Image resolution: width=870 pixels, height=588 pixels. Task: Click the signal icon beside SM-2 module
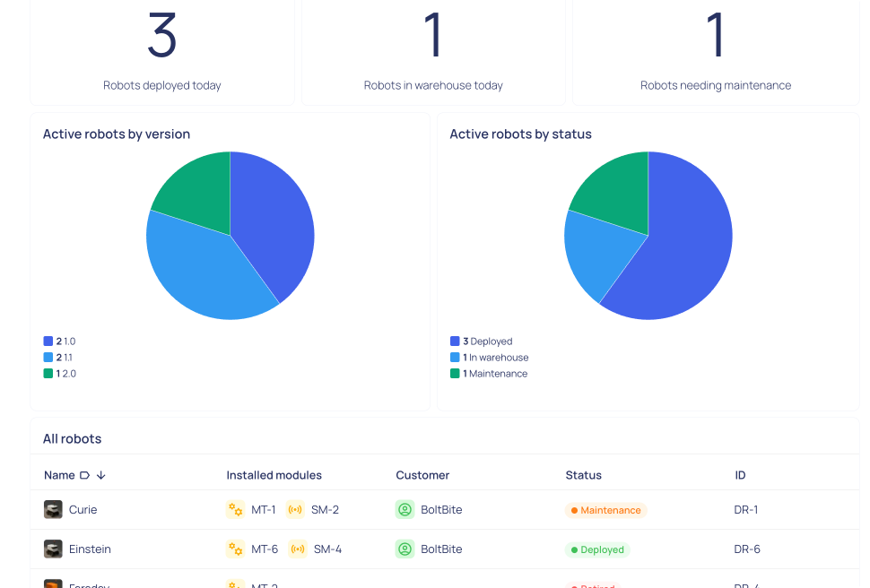pos(296,509)
